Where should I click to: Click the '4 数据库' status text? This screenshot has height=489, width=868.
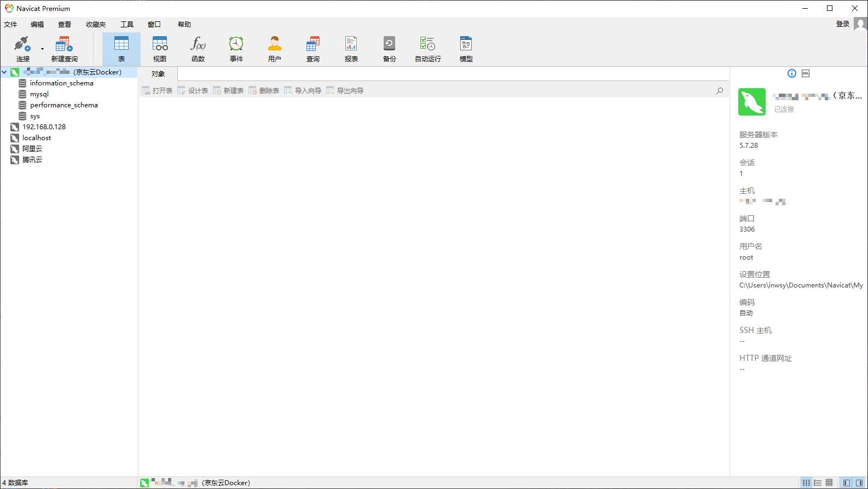pos(15,483)
